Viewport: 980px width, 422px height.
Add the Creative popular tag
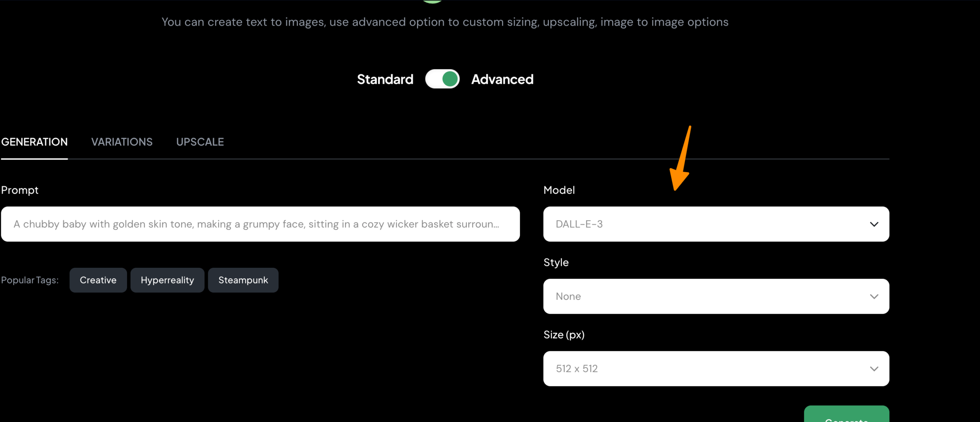98,280
